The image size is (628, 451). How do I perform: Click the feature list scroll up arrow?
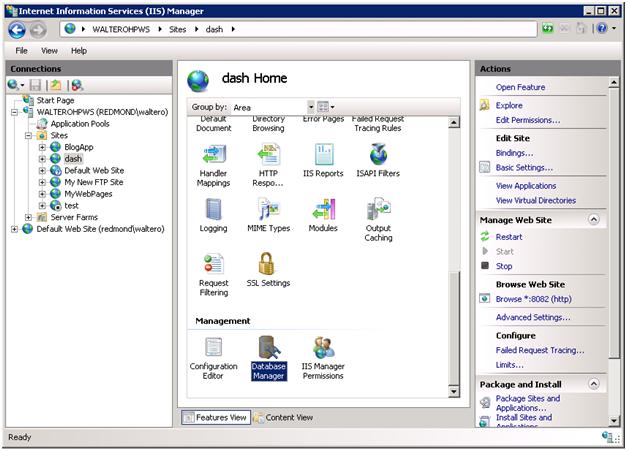click(453, 123)
